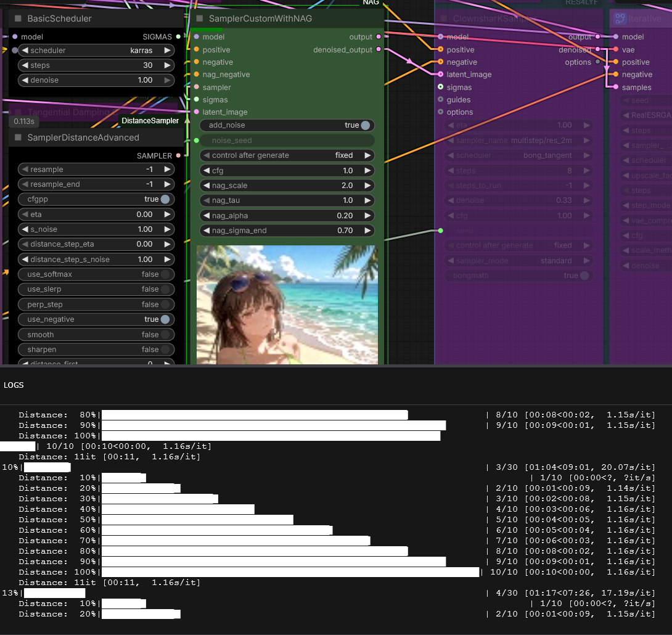Viewport: 672px width, 635px height.
Task: Open the RealESRGAN model dropdown on Iterative node
Action: pyautogui.click(x=646, y=115)
